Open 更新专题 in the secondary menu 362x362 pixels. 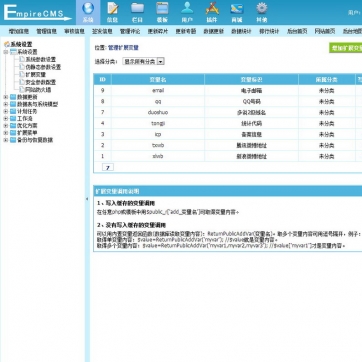click(x=186, y=32)
